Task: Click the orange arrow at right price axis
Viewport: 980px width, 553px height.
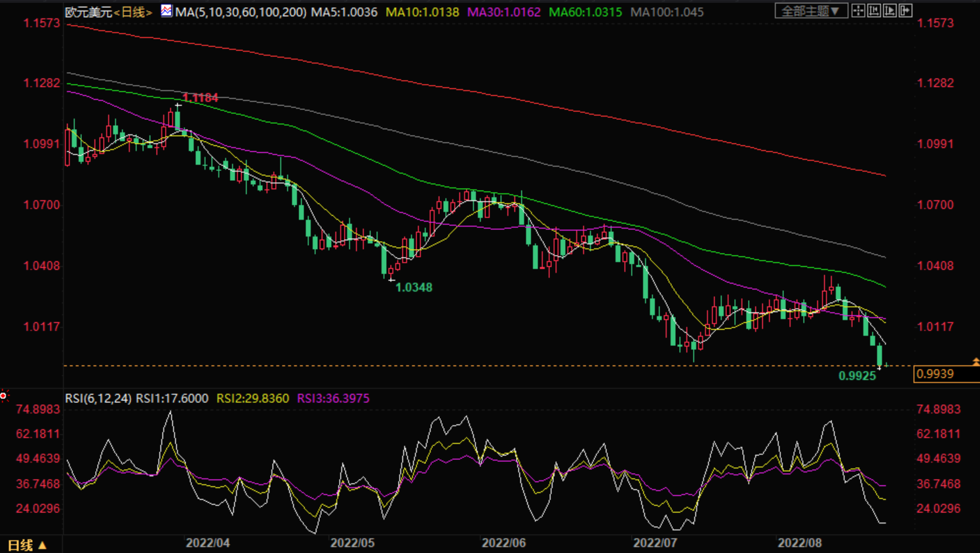Action: pos(975,361)
